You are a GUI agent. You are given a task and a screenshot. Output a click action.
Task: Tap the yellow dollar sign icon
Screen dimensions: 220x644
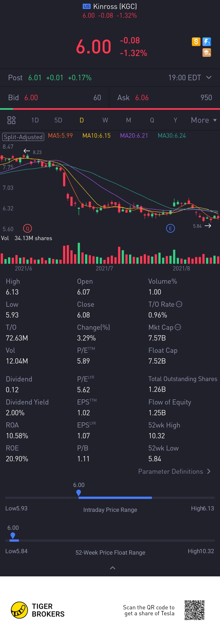click(196, 42)
